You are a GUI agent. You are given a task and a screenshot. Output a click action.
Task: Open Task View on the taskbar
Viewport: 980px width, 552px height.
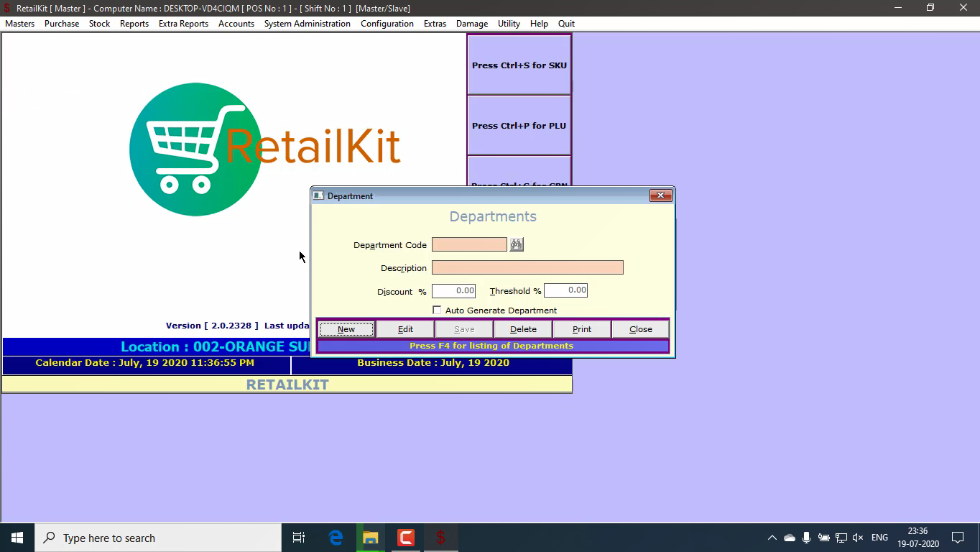[299, 538]
